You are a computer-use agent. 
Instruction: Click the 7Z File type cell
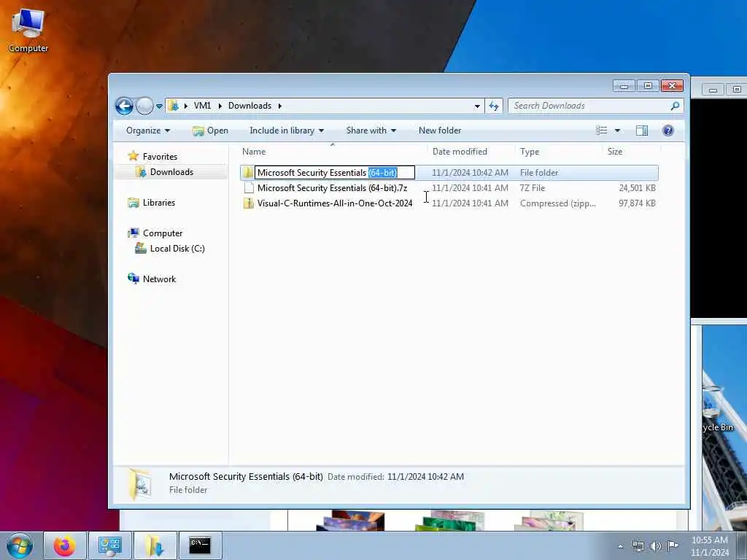click(x=532, y=188)
